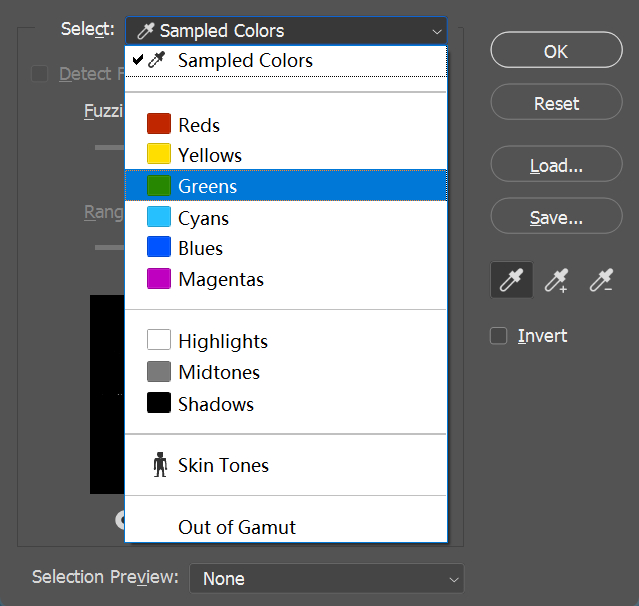Screen dimensions: 639x606
Task: Enable the Invert checkbox
Action: coord(499,336)
